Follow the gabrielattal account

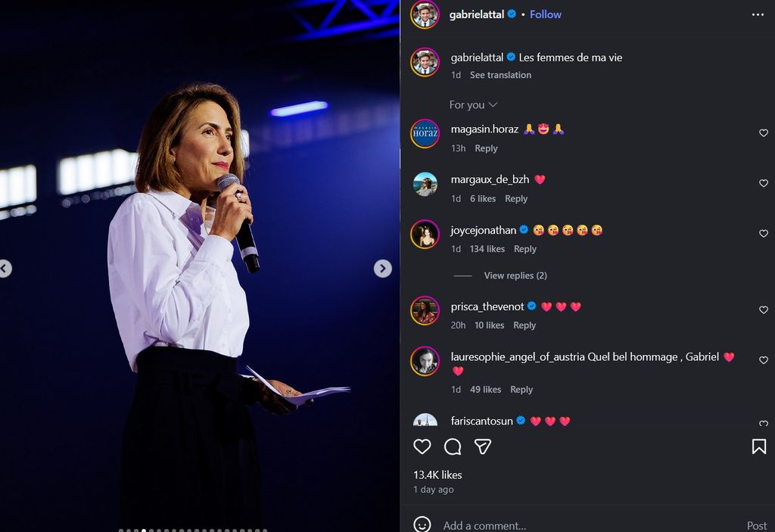545,14
